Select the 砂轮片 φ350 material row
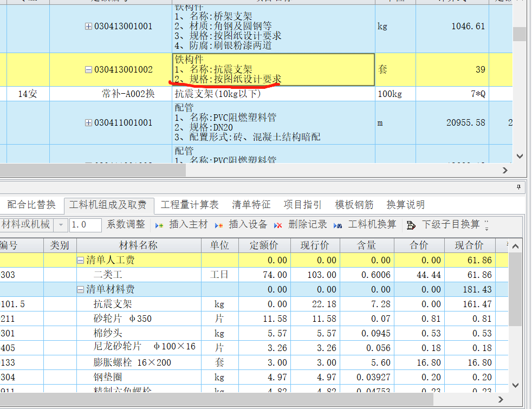Image resolution: width=532 pixels, height=409 pixels. (254, 319)
